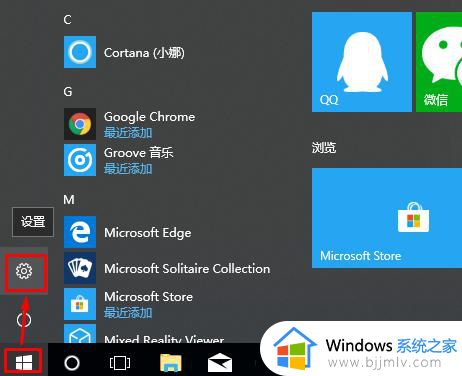Click 最近添加 label under Groove 音乐
The height and width of the screenshot is (376, 462).
[x=128, y=169]
